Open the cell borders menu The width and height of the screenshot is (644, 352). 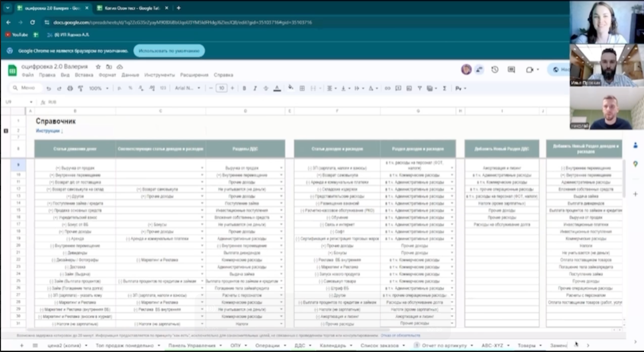302,88
